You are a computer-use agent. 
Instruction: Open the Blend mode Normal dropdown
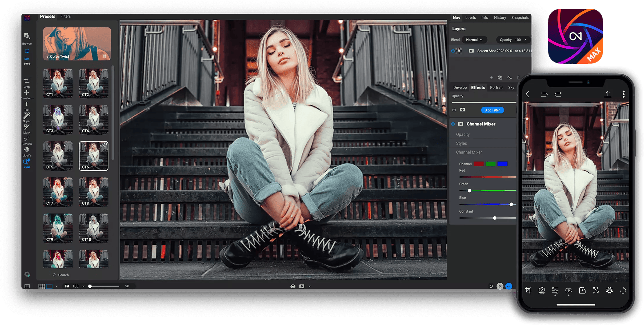click(x=474, y=40)
